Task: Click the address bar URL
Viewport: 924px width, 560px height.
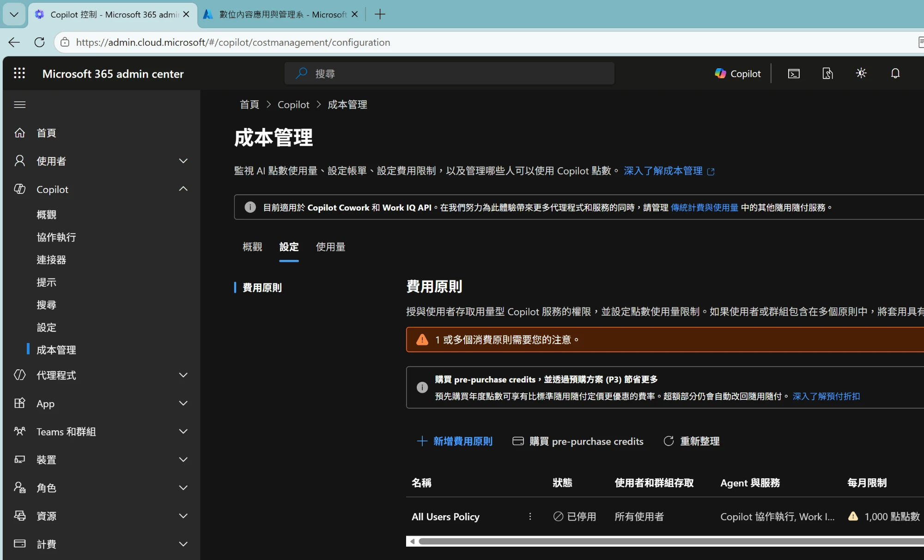Action: [x=233, y=42]
